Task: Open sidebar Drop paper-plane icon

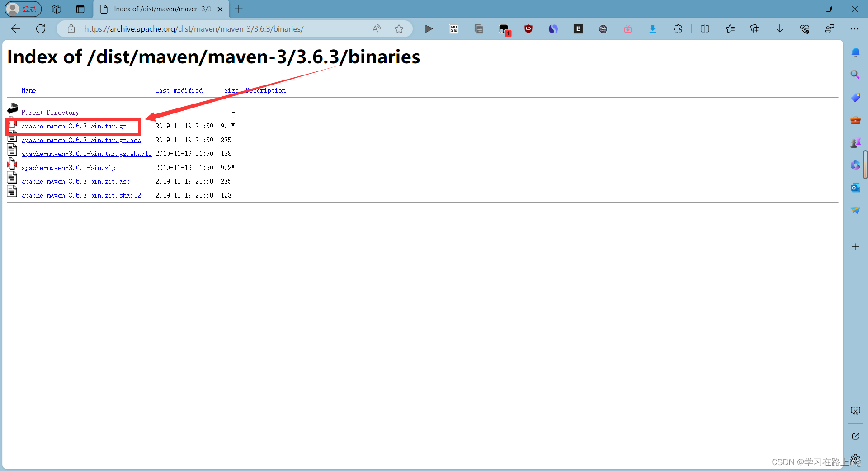Action: tap(855, 211)
